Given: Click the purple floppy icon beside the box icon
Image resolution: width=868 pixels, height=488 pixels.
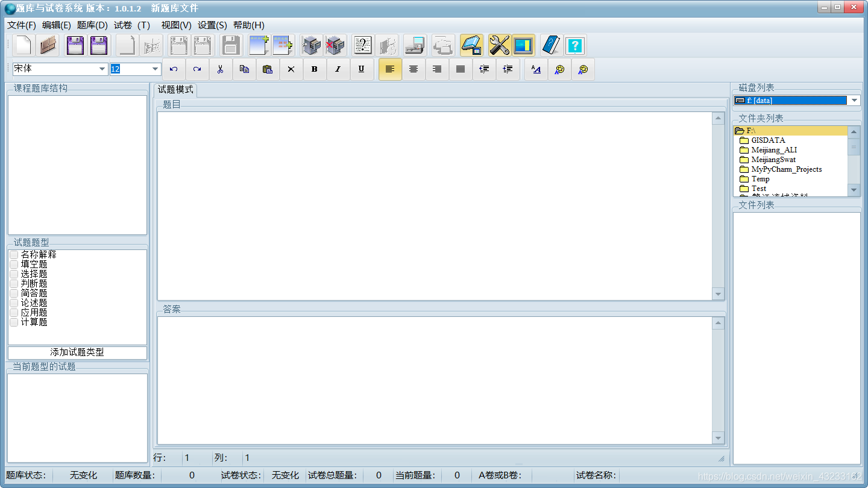Looking at the screenshot, I should point(75,45).
